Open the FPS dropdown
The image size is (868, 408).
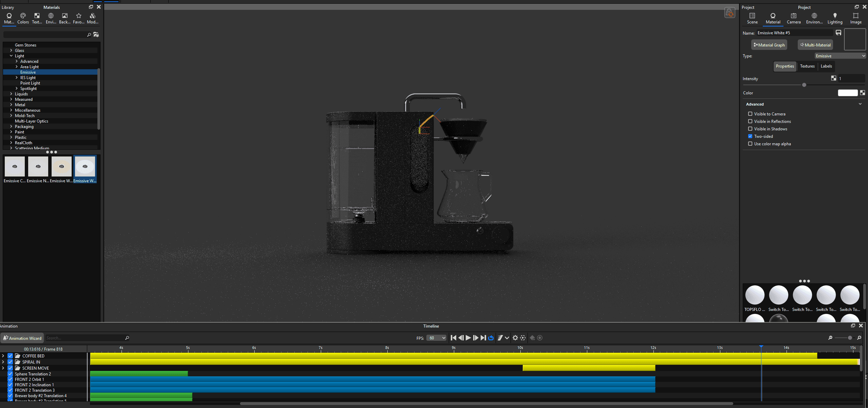436,338
